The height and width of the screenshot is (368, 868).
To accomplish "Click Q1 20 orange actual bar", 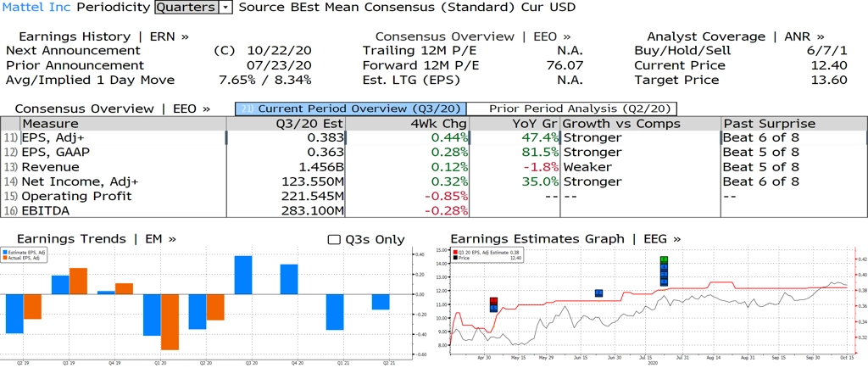I will coord(170,322).
